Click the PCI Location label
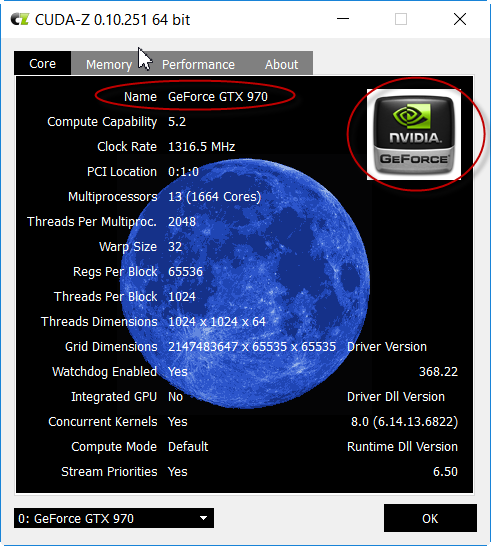This screenshot has height=546, width=491. click(122, 172)
